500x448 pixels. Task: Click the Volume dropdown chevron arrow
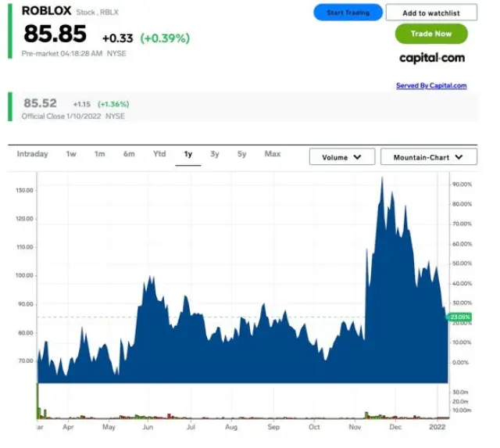click(358, 157)
